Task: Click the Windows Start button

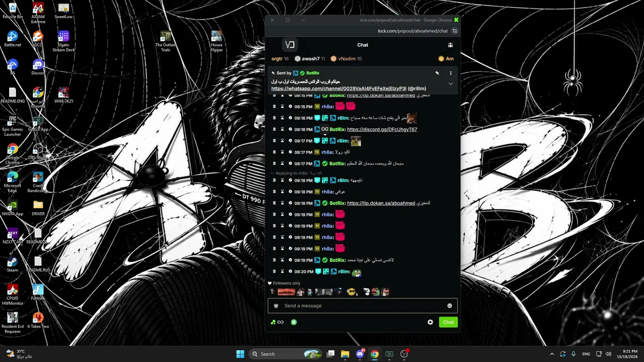Action: point(240,354)
